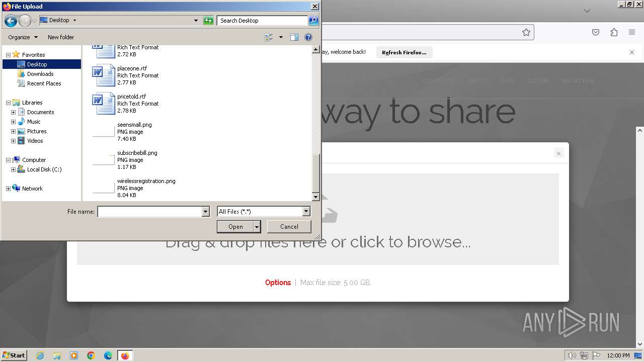Dismiss the Firefox notification bar

632,52
